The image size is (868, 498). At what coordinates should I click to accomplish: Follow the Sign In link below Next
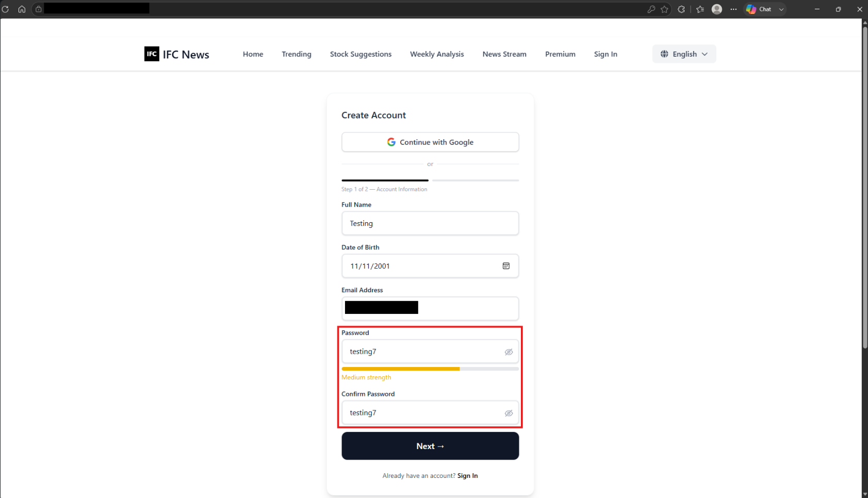[467, 476]
